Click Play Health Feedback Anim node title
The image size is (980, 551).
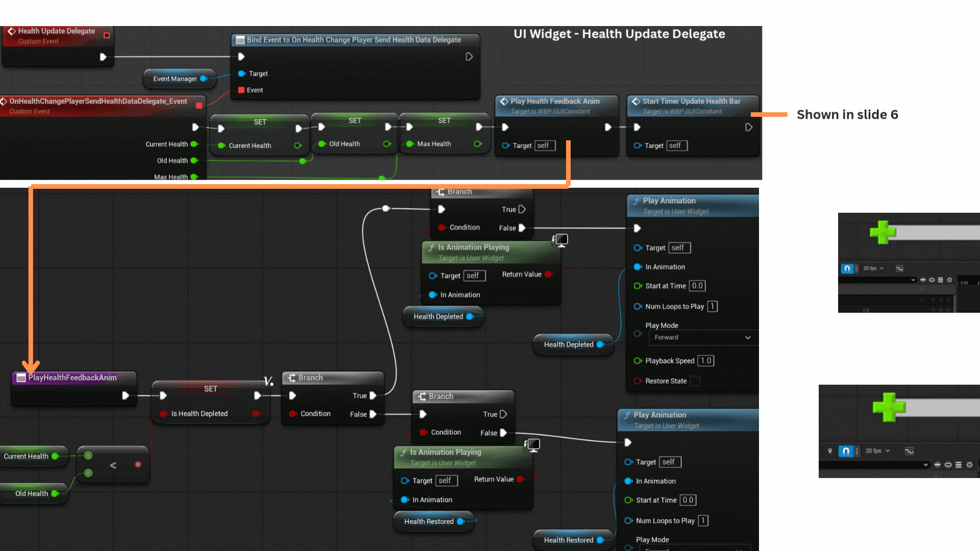tap(555, 101)
